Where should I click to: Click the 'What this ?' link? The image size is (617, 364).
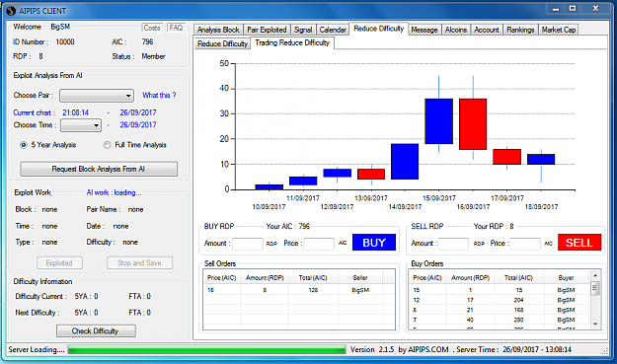[x=159, y=95]
